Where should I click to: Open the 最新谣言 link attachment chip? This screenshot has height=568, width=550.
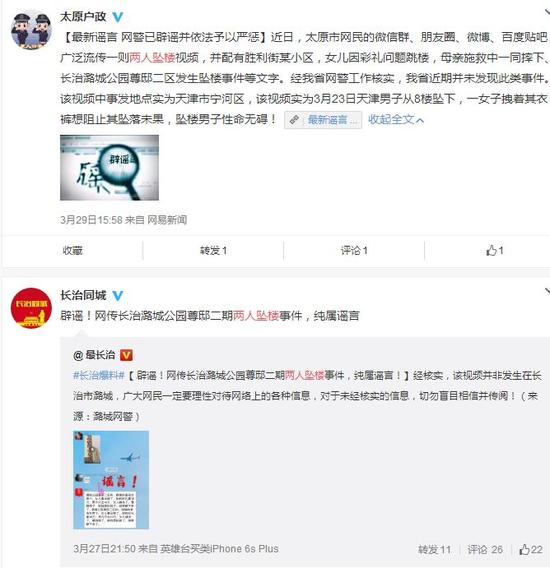click(x=323, y=120)
